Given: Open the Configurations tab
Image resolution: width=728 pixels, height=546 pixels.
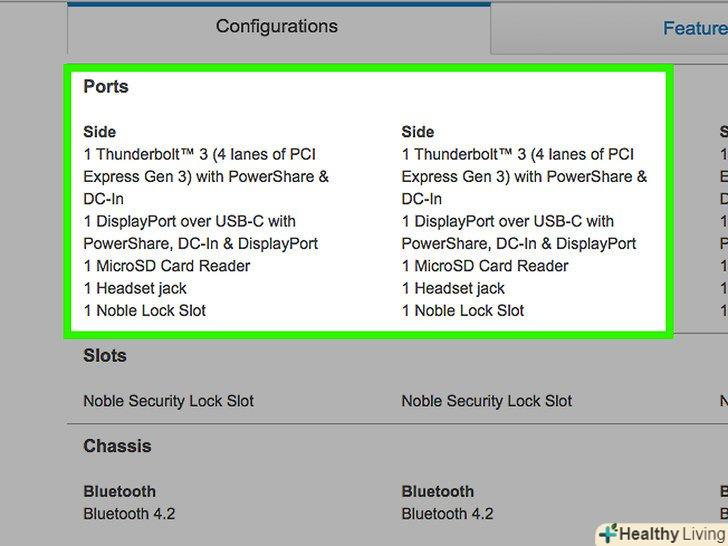Looking at the screenshot, I should (x=277, y=27).
